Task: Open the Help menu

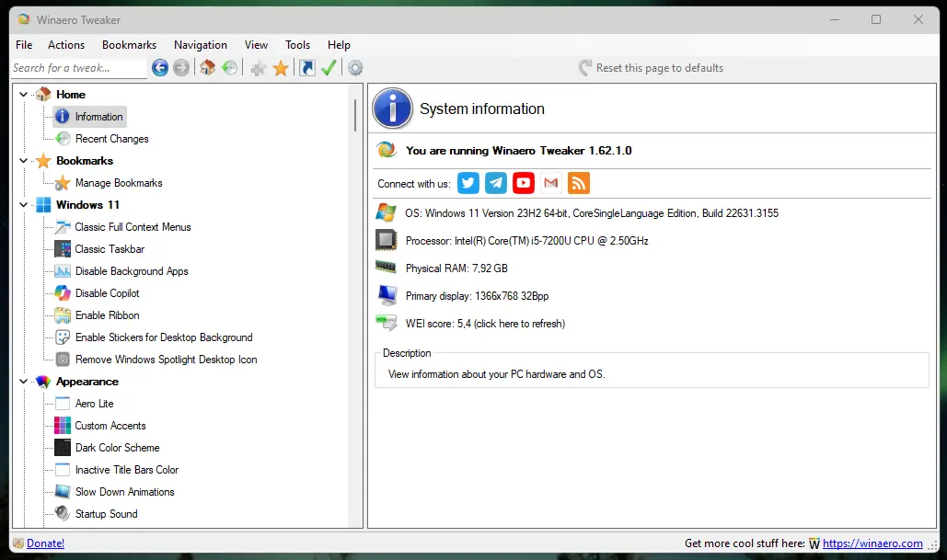Action: [339, 45]
